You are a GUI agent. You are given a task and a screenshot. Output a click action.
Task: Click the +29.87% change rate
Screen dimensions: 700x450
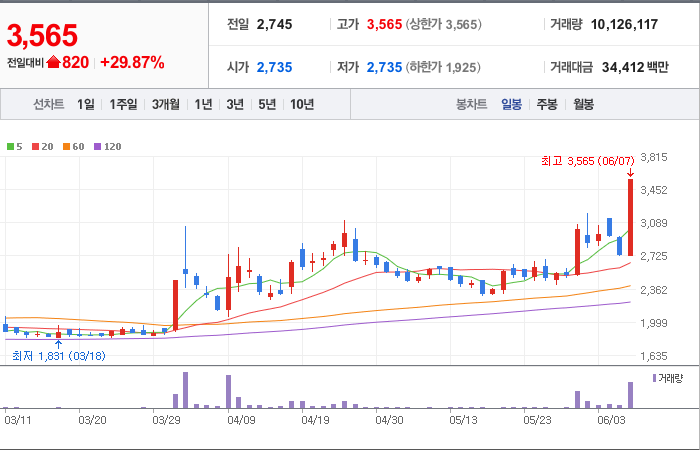click(133, 62)
